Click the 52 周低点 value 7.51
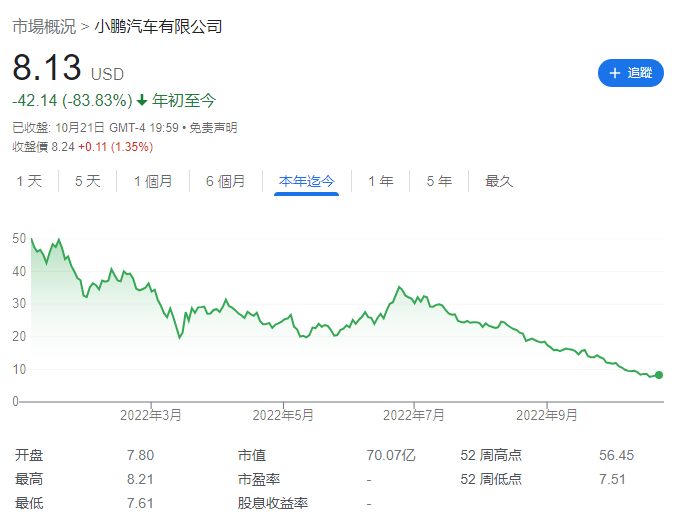Screen dimensions: 696x518 click(612, 479)
